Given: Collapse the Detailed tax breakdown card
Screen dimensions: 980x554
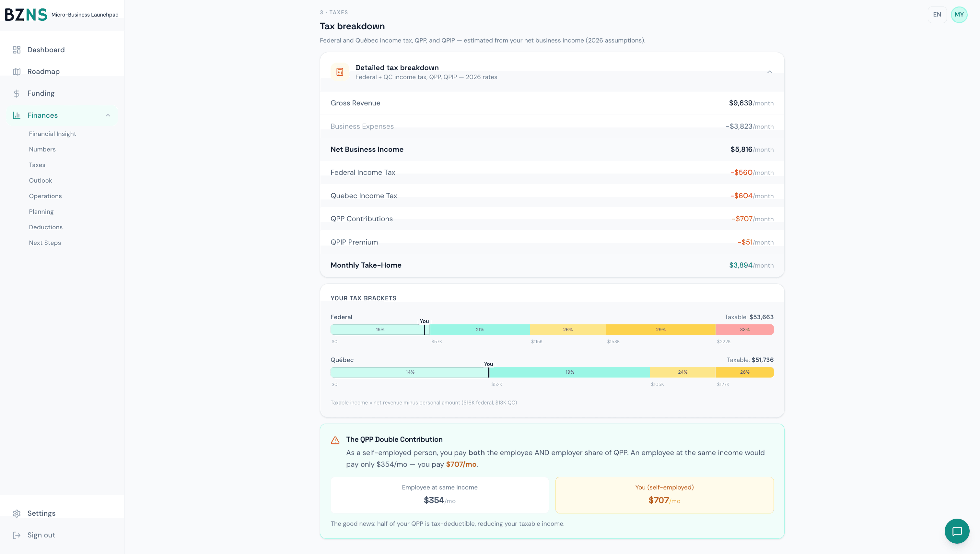Looking at the screenshot, I should point(770,72).
